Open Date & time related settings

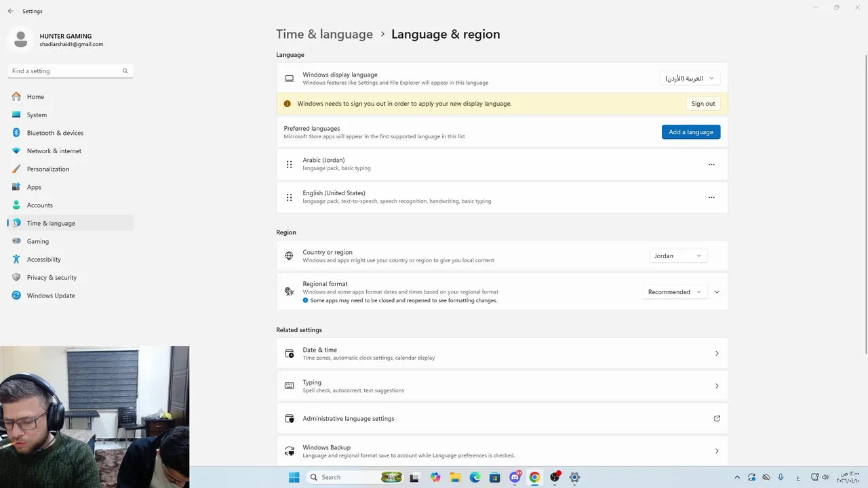tap(502, 354)
